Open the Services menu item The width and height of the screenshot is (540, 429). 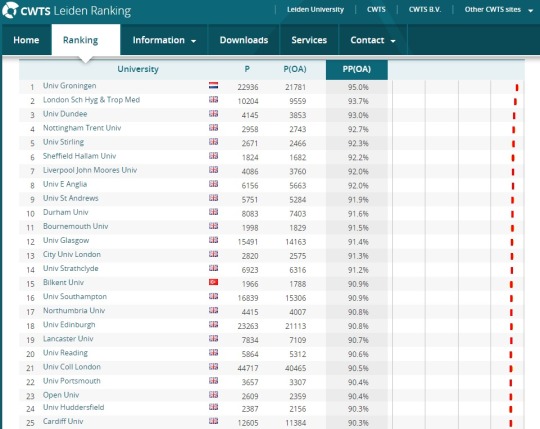coord(309,40)
